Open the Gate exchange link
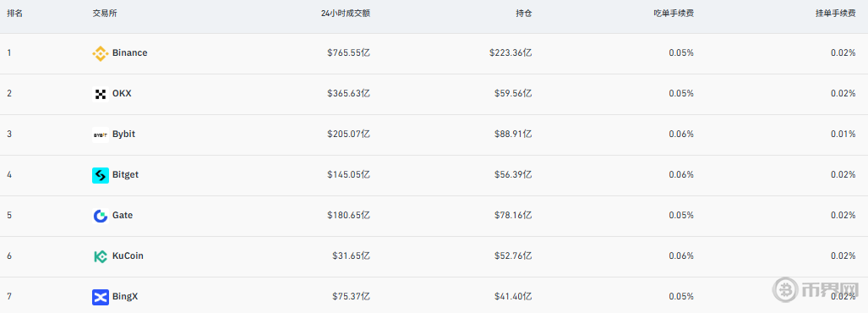The width and height of the screenshot is (868, 313). click(x=123, y=216)
